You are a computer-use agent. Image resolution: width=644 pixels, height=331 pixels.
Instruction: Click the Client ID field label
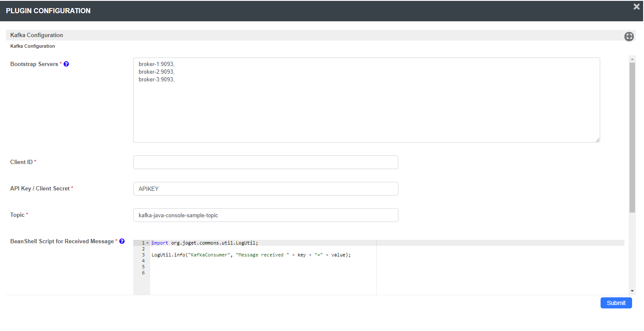click(x=21, y=162)
